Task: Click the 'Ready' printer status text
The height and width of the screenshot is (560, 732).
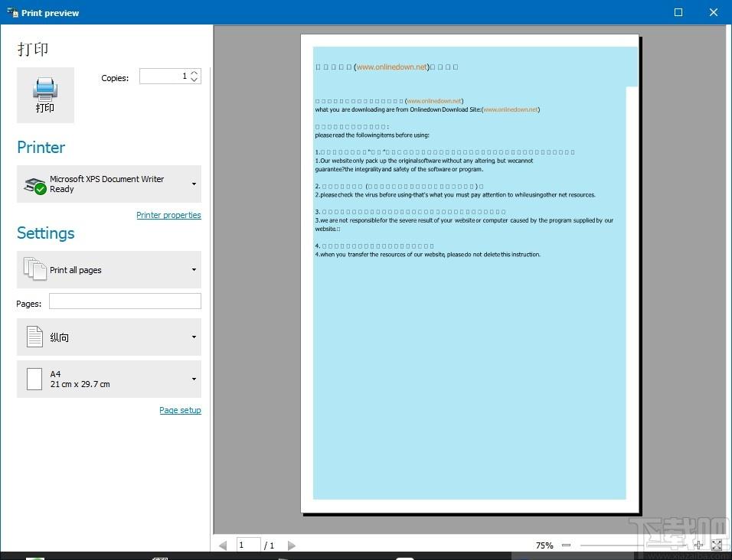Action: coord(61,189)
